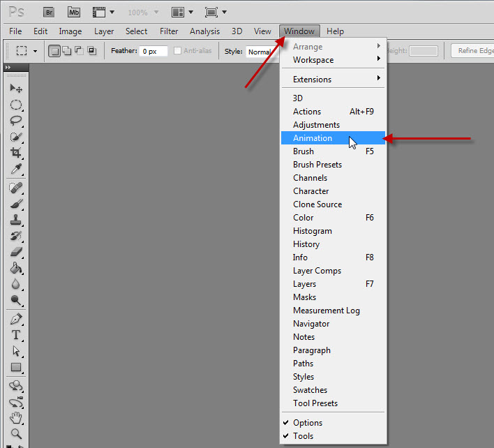Select the Paint Bucket tool
494x448 pixels.
16,269
